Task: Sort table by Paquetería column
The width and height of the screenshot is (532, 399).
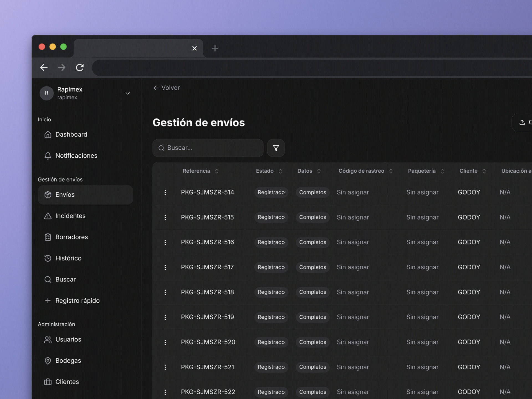Action: click(x=426, y=171)
